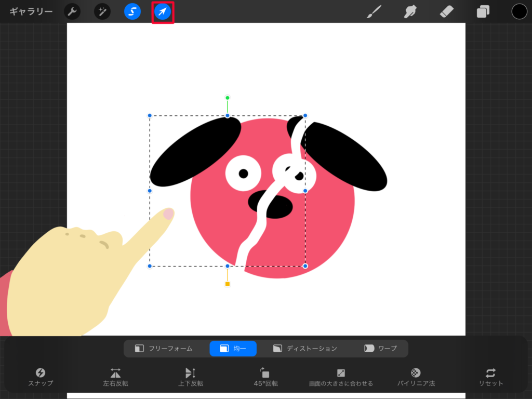
Task: Toggle スナップ snapping option
Action: [x=41, y=377]
